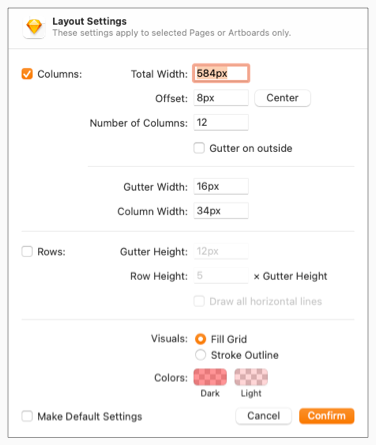Enable the Rows checkbox
Viewport: 376px width, 445px height.
tap(27, 251)
